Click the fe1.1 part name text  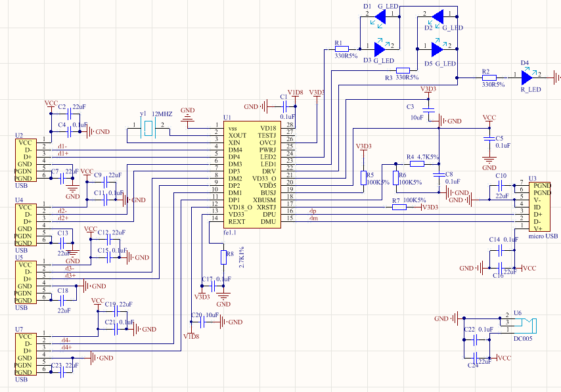pyautogui.click(x=230, y=232)
